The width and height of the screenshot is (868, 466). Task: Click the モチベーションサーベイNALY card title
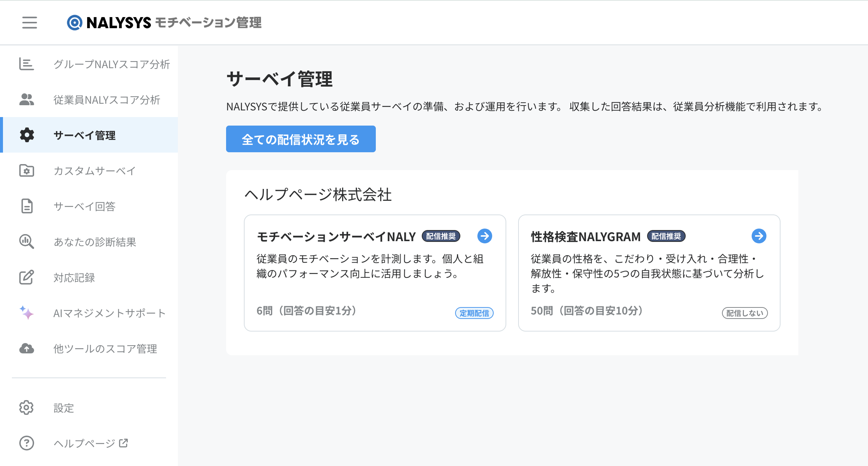point(336,237)
